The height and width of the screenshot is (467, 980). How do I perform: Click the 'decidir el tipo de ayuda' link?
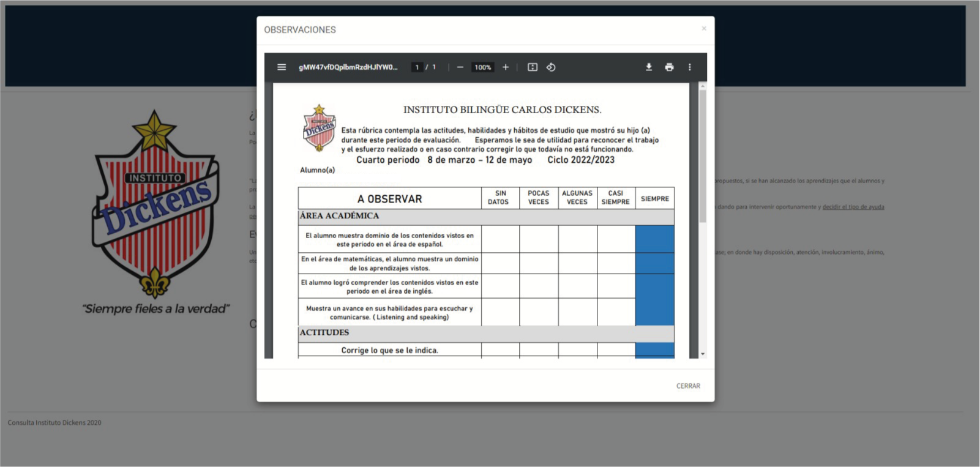[853, 207]
